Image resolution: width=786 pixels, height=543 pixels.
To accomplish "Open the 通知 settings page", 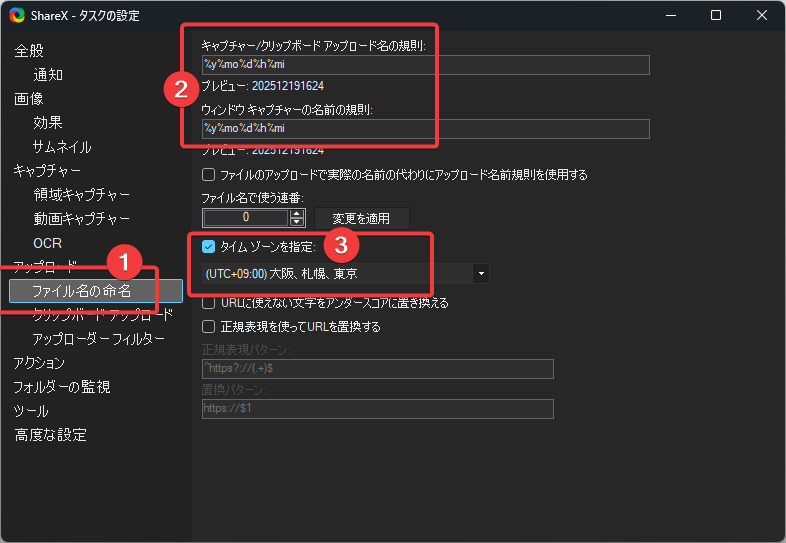I will click(x=48, y=75).
